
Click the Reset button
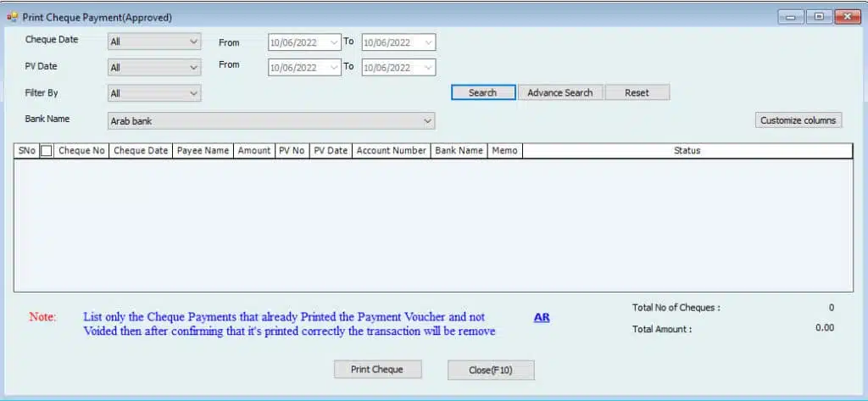(637, 92)
